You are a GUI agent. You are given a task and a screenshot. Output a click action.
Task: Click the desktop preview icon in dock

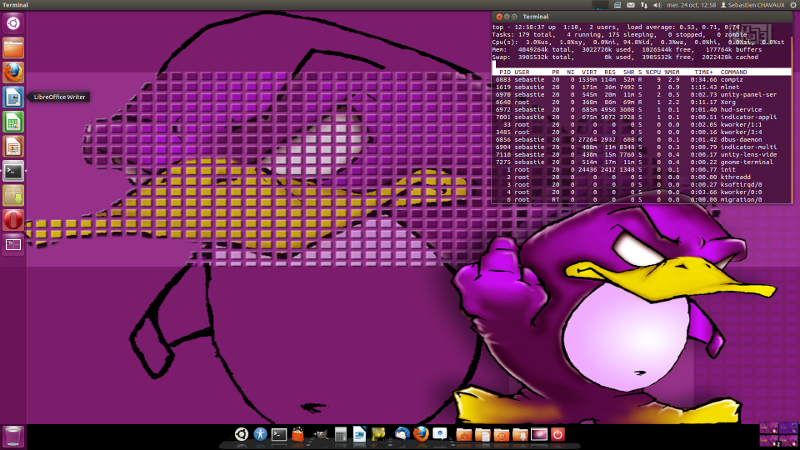click(539, 434)
